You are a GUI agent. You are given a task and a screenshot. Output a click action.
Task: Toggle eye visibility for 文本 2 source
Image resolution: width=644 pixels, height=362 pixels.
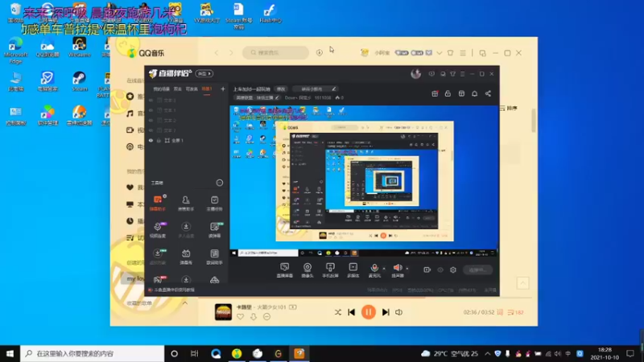point(151,120)
